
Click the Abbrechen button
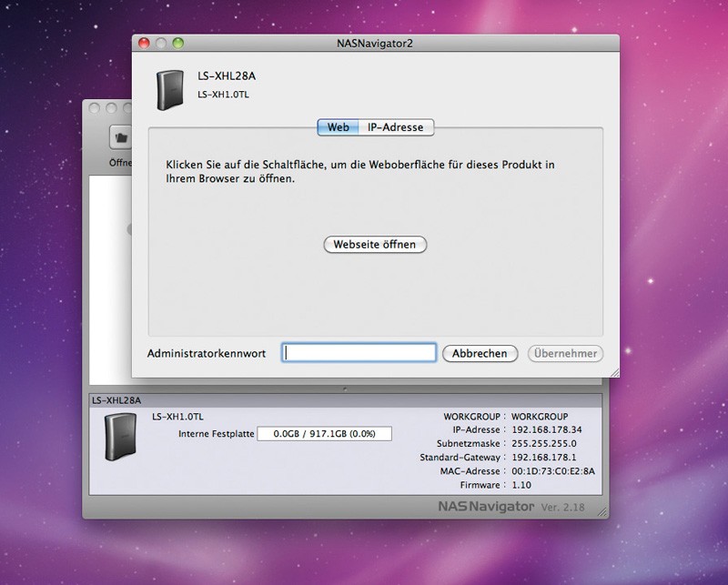pyautogui.click(x=480, y=353)
